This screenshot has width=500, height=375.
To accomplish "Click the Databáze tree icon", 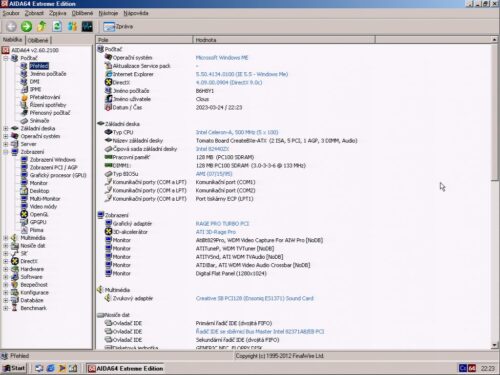I will coord(15,300).
